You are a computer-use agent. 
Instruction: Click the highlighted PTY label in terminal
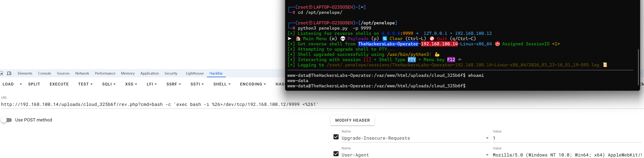[412, 60]
